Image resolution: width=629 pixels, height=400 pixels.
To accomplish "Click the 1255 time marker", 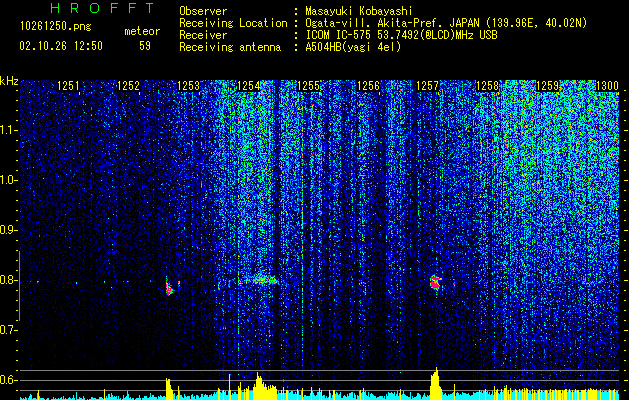I will 308,85.
